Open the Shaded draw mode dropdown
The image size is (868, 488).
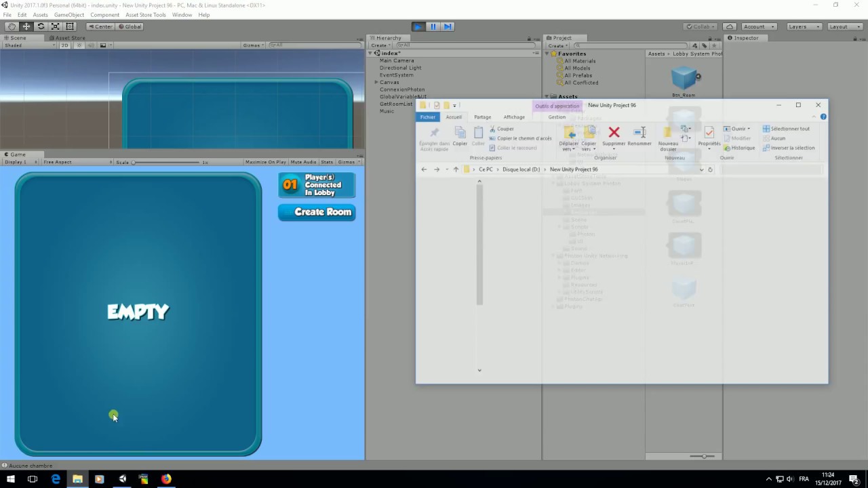(x=30, y=45)
